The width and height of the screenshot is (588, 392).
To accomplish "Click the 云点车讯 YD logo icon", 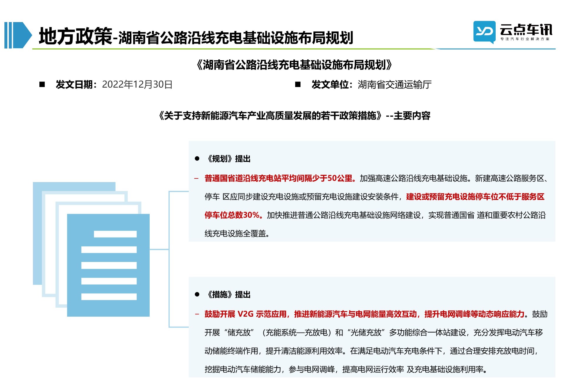I will coord(484,32).
